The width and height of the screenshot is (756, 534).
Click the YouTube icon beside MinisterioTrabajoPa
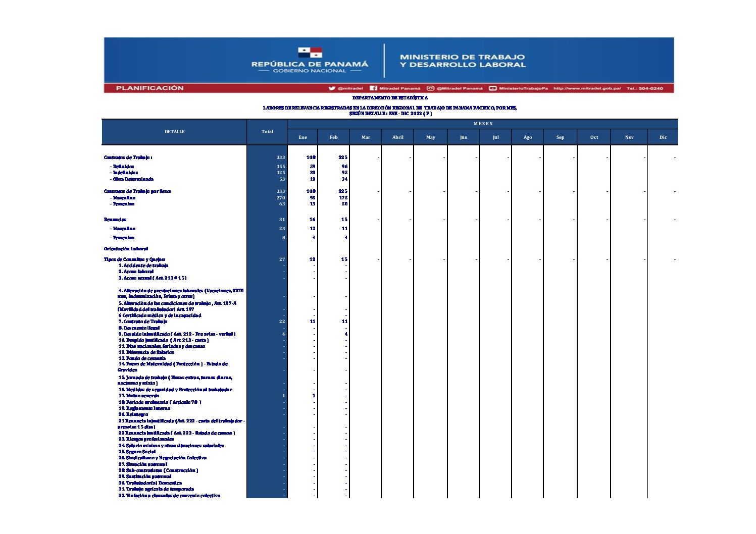click(x=492, y=88)
